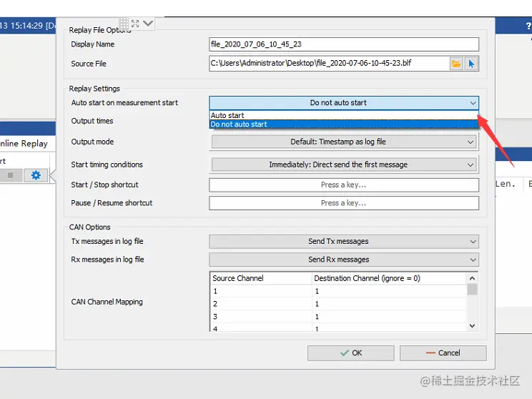
Task: Select destination channel cell for source channel 2
Action: coord(389,304)
